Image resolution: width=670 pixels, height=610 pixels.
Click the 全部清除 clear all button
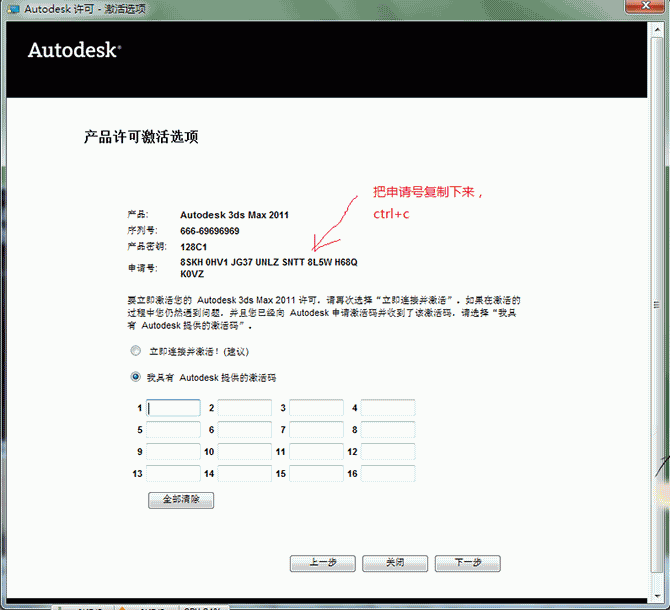click(x=181, y=500)
